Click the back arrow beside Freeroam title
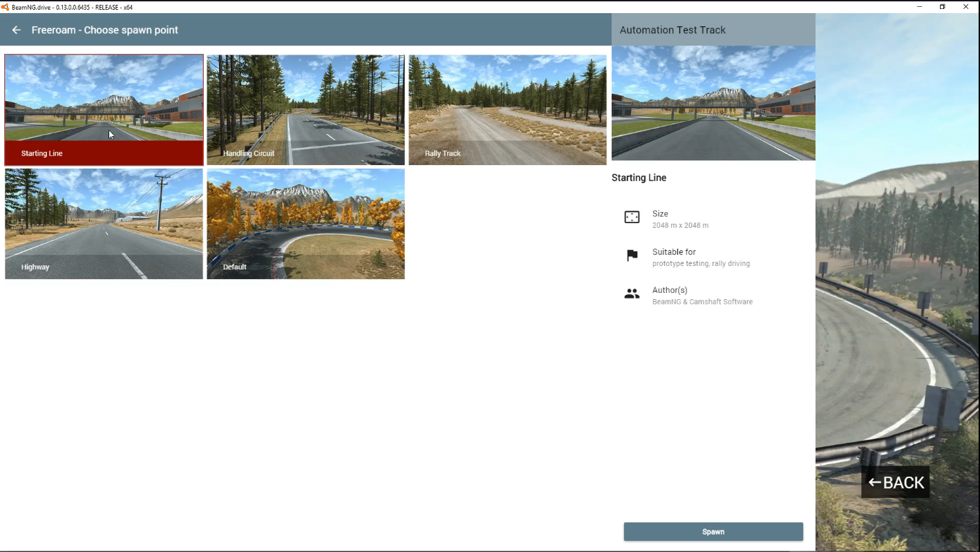980x552 pixels. pyautogui.click(x=17, y=30)
